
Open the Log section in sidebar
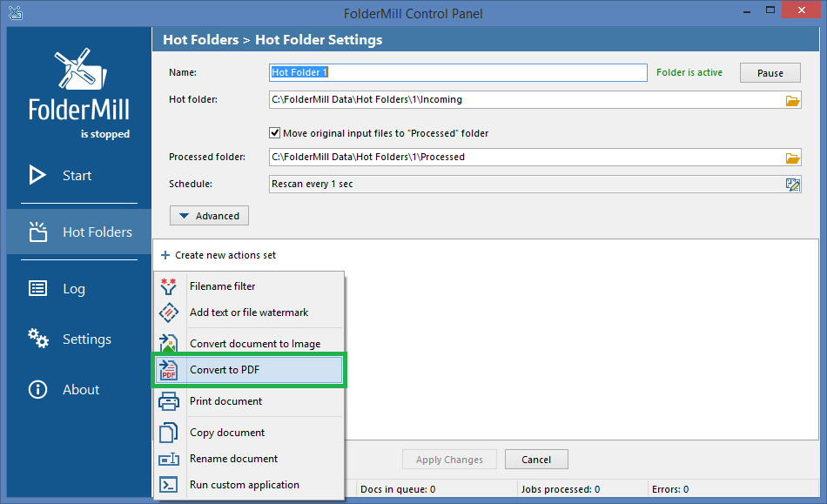tap(73, 289)
